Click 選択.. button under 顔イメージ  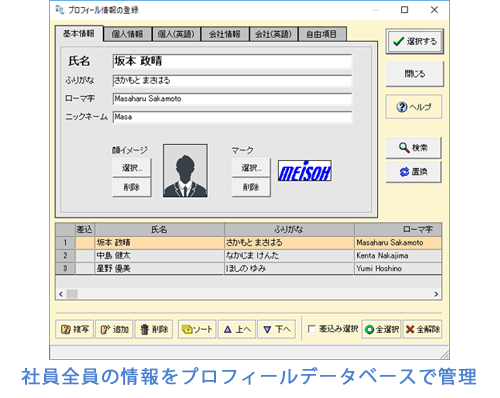(x=132, y=168)
